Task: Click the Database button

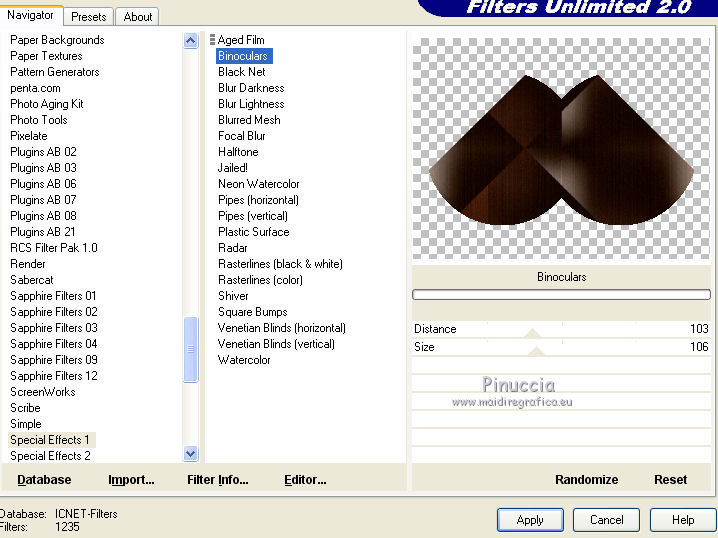Action: pyautogui.click(x=44, y=479)
